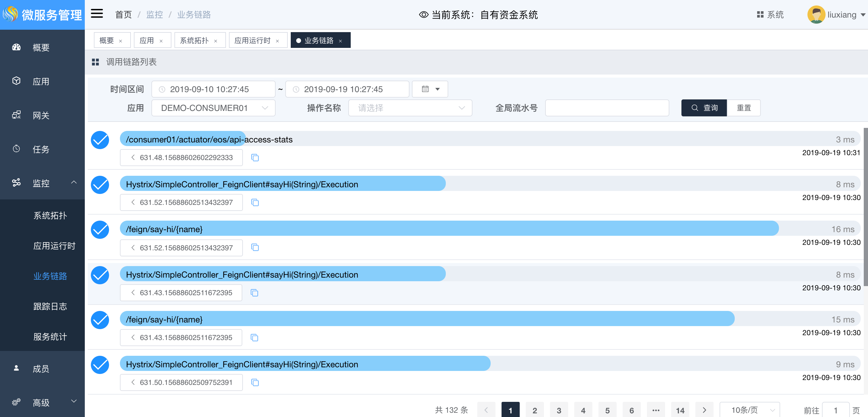Screen dimensions: 868x417
Task: Click copy icon beside 631.50.15688602509752391
Action: click(255, 382)
